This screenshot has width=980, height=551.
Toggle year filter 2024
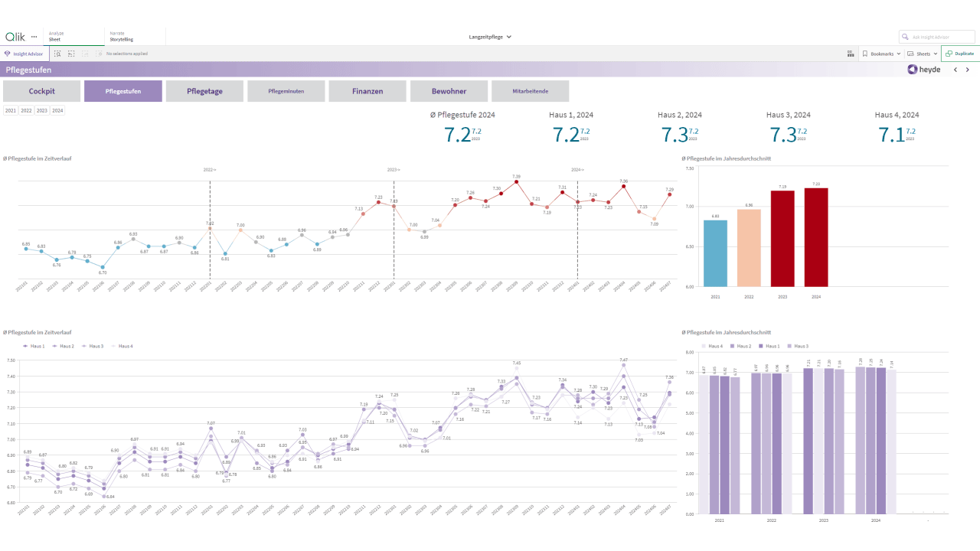click(57, 110)
